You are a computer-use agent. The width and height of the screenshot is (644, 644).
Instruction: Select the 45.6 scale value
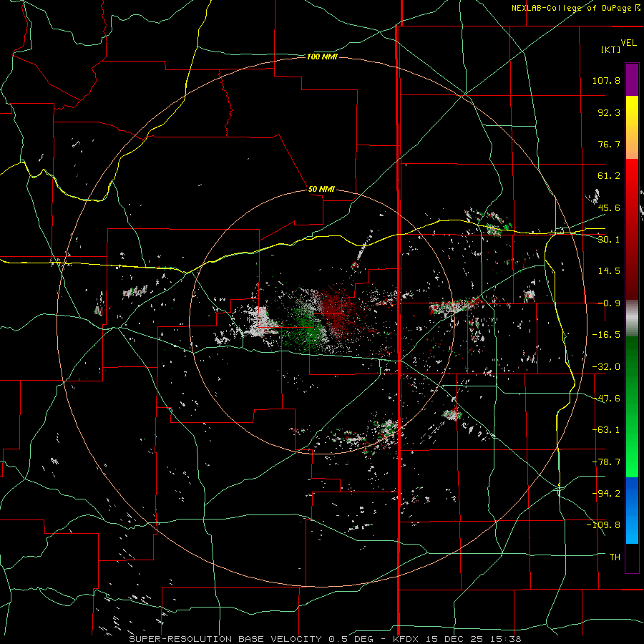(609, 208)
